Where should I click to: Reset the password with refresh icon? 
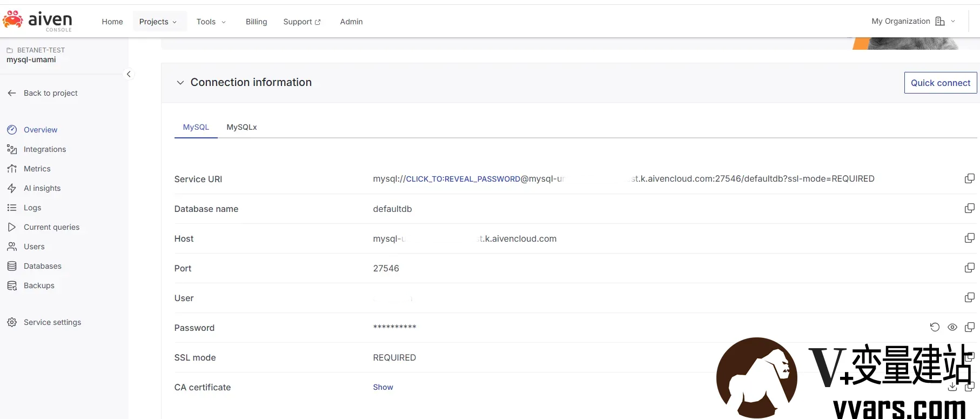935,327
